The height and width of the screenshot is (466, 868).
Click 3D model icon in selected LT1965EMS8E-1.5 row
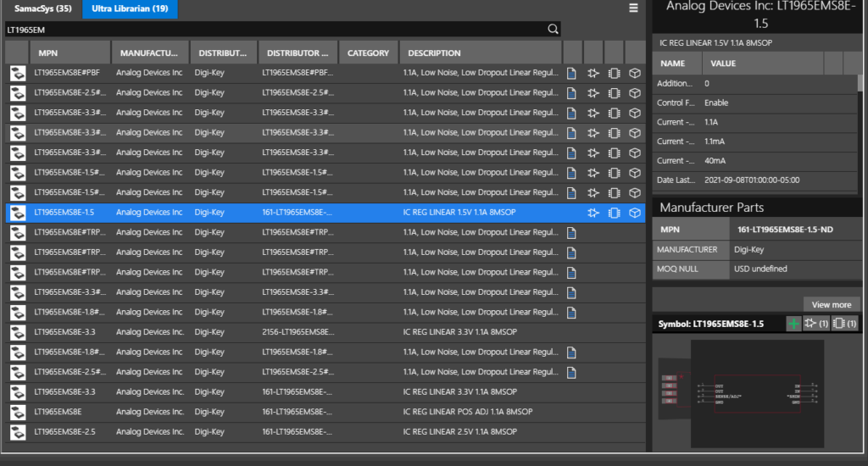(635, 213)
